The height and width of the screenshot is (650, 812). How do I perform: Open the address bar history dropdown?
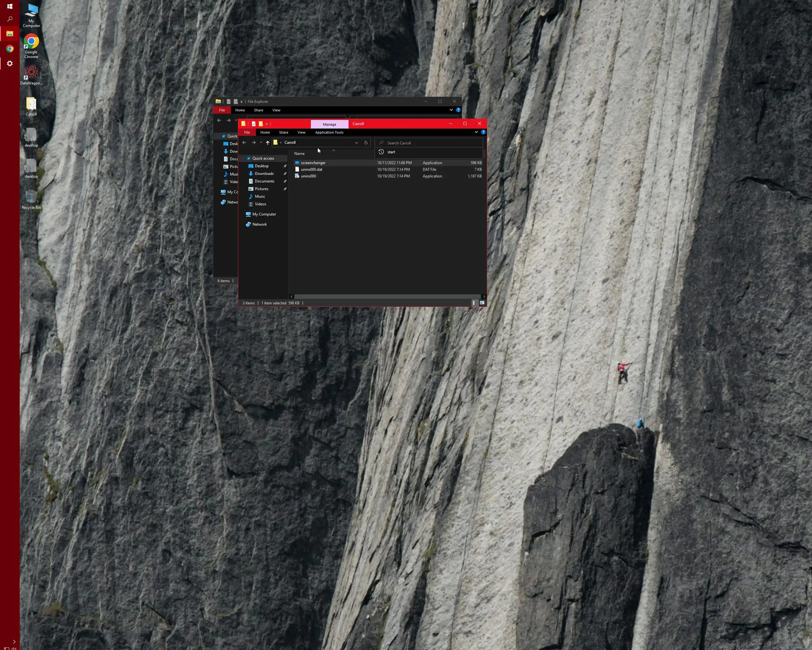coord(356,143)
